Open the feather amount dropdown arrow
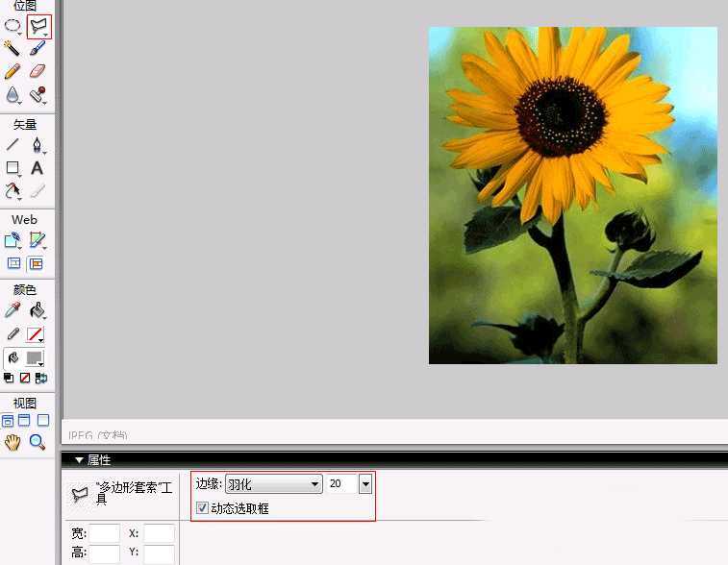The width and height of the screenshot is (728, 565). [x=364, y=485]
